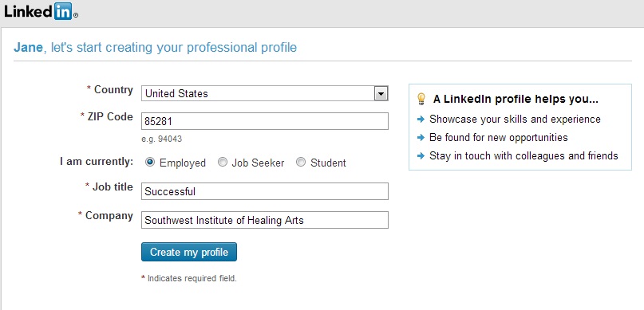Select the Student radio button
Image resolution: width=644 pixels, height=310 pixels.
tap(301, 163)
